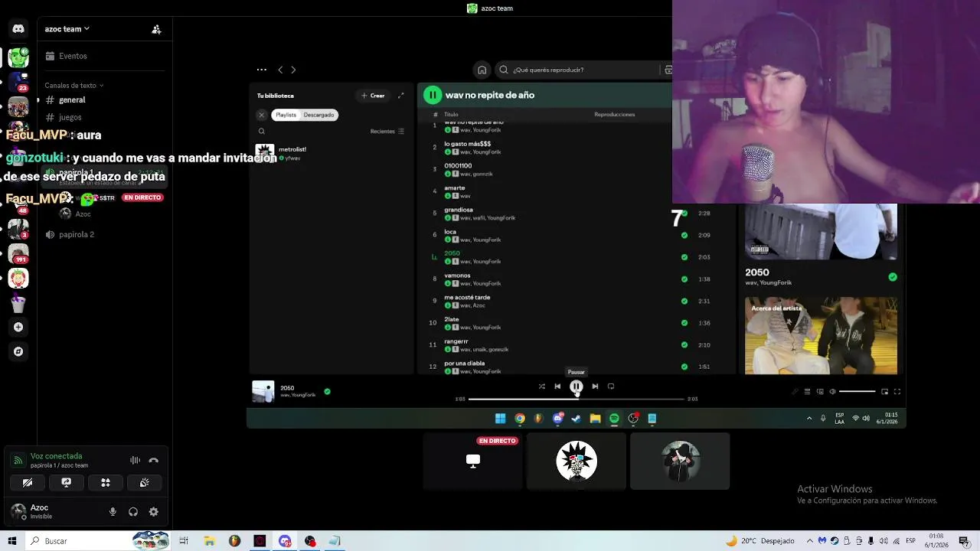Viewport: 980px width, 551px height.
Task: Select the EN DIRECTO screen share tile
Action: pyautogui.click(x=472, y=461)
